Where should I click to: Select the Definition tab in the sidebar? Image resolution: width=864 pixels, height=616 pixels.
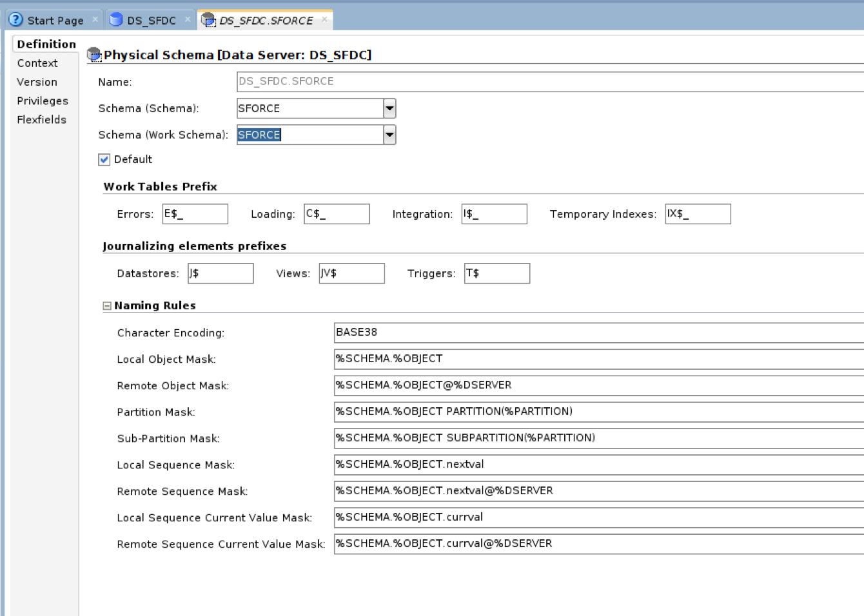click(x=45, y=44)
